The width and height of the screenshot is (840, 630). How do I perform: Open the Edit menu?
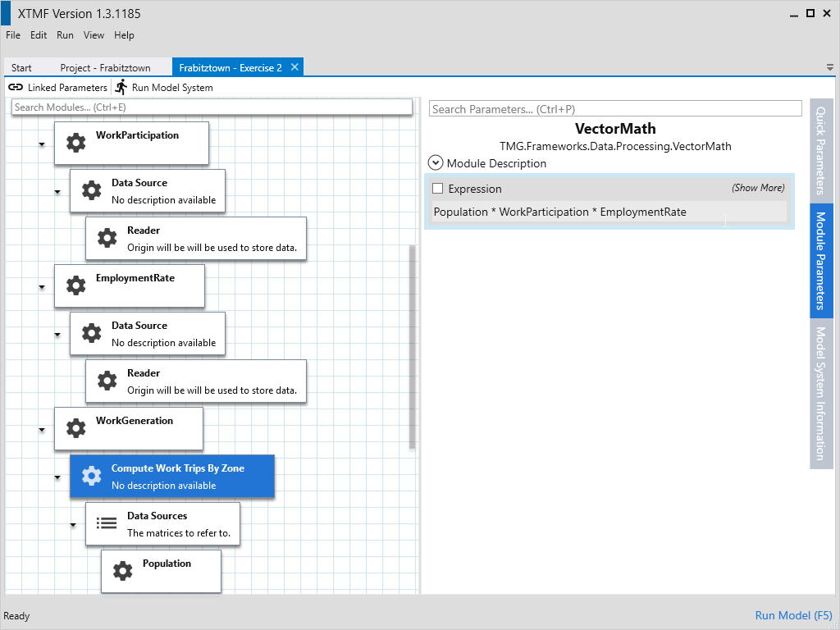(39, 35)
